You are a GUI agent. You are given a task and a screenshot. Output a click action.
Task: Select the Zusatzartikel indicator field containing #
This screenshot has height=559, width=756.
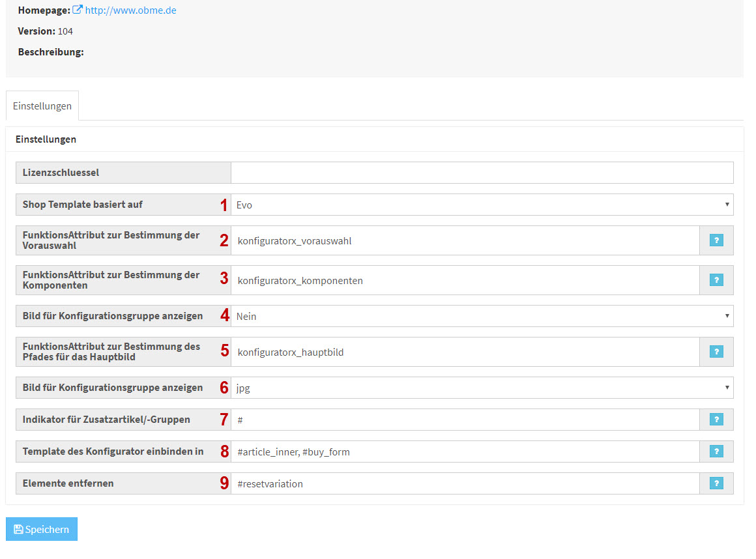[465, 420]
